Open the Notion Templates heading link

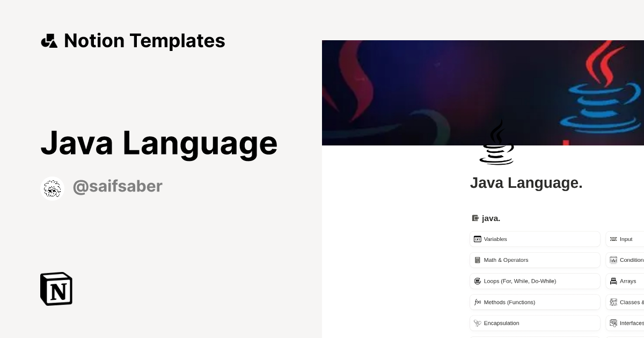(144, 41)
